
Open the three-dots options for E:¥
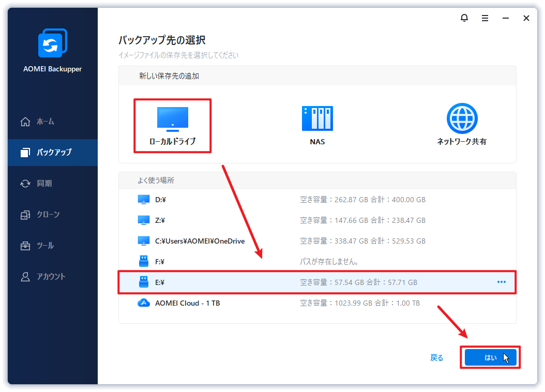tap(501, 282)
